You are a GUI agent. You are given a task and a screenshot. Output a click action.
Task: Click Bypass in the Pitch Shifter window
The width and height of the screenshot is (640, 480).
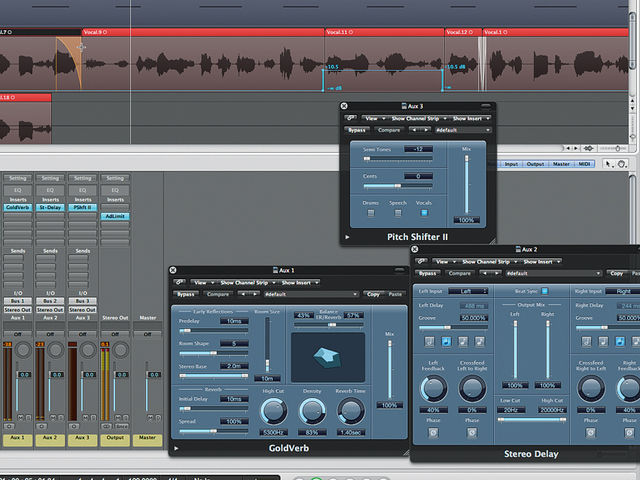tap(357, 130)
